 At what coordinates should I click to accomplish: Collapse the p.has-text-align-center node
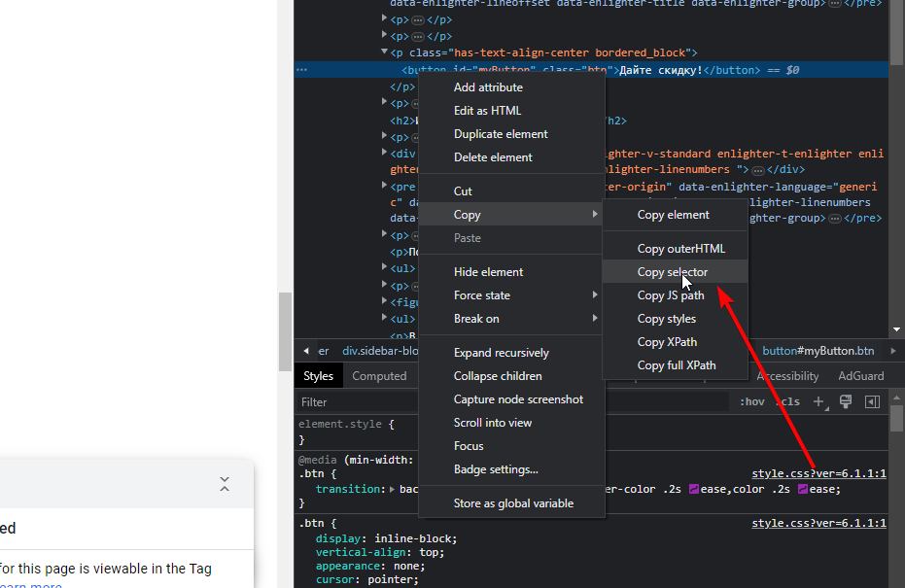[x=384, y=52]
